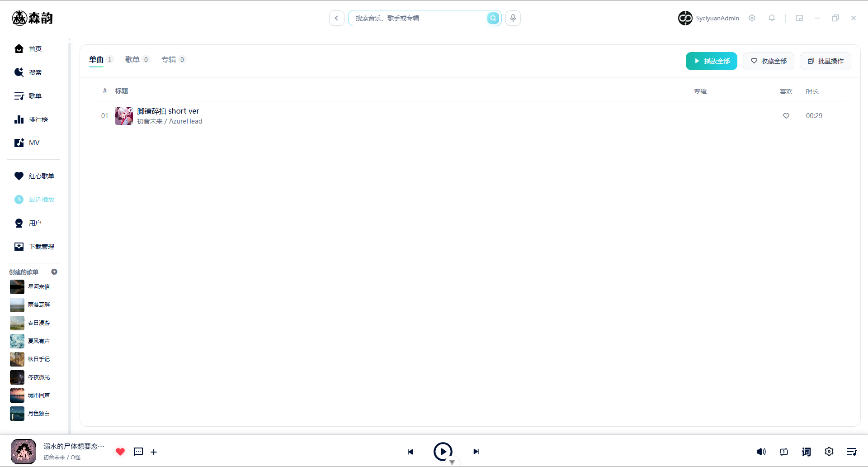Open the play queue list
The image size is (868, 467).
[852, 452]
